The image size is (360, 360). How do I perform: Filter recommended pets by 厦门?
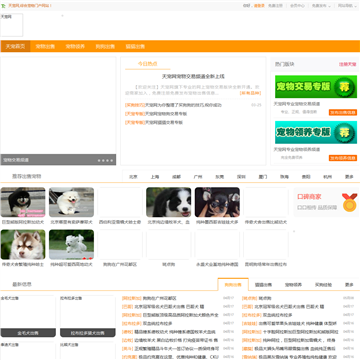[x=263, y=177]
